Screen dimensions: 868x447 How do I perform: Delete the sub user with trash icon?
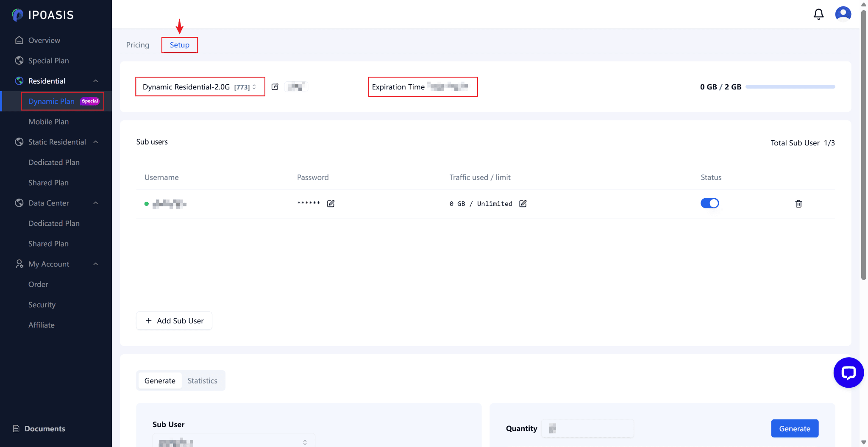[x=798, y=204]
